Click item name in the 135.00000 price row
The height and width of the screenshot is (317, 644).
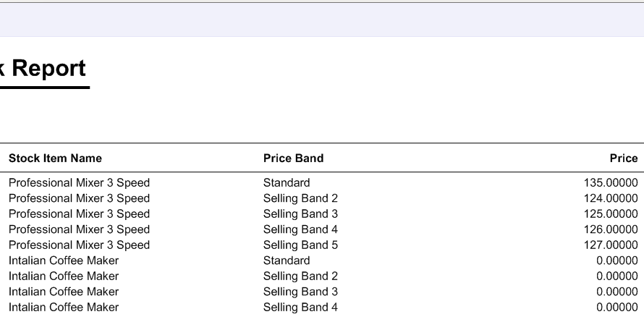pyautogui.click(x=79, y=182)
